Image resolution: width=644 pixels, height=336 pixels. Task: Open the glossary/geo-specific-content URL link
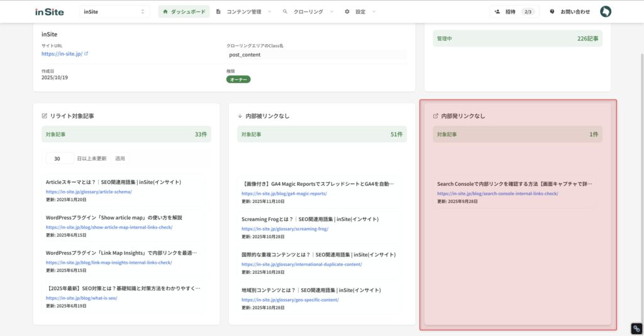[290, 300]
